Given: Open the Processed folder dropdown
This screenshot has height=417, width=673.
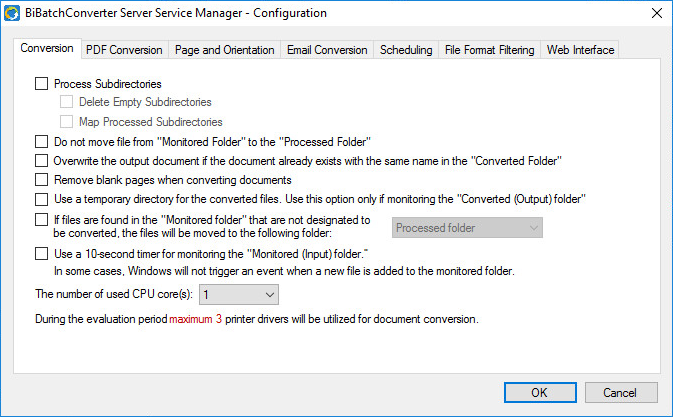Looking at the screenshot, I should tap(467, 228).
